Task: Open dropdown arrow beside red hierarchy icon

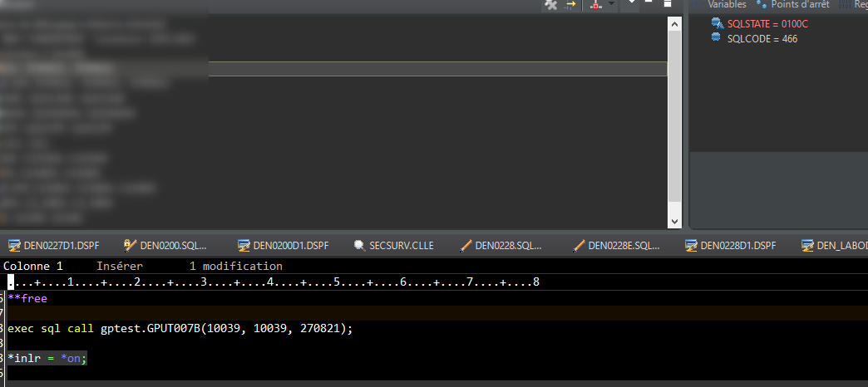Action: coord(612,5)
